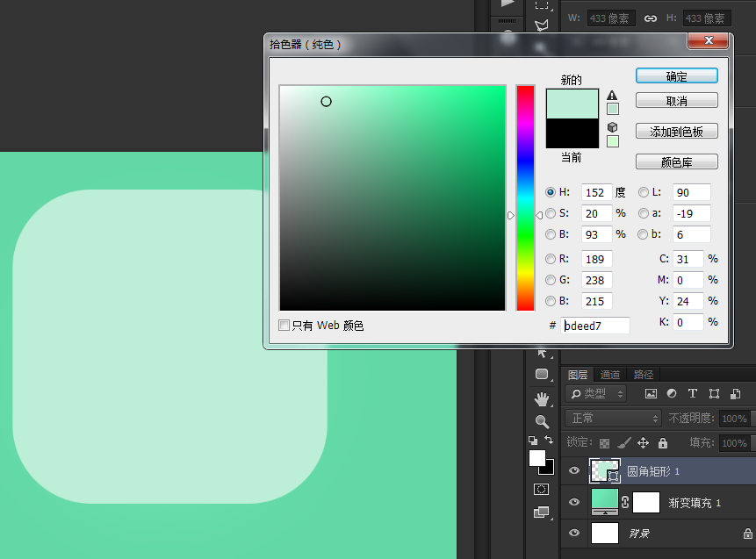The width and height of the screenshot is (756, 559).
Task: Select the S saturation radio button
Action: tap(551, 213)
